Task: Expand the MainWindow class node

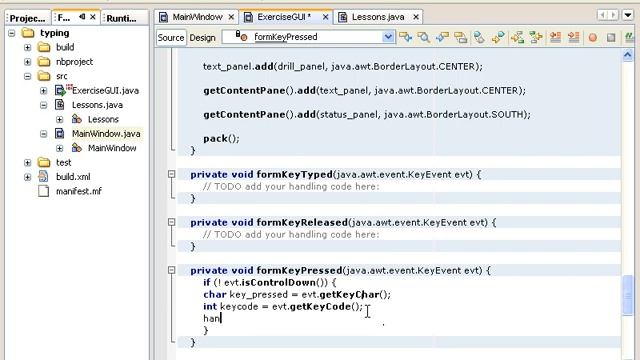Action: coord(60,148)
